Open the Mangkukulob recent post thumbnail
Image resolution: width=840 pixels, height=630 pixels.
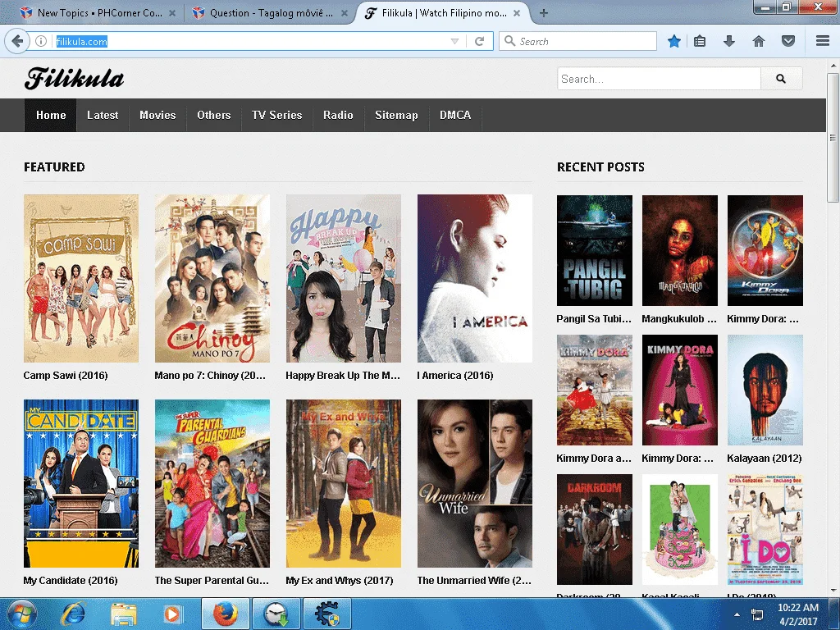[x=680, y=251]
